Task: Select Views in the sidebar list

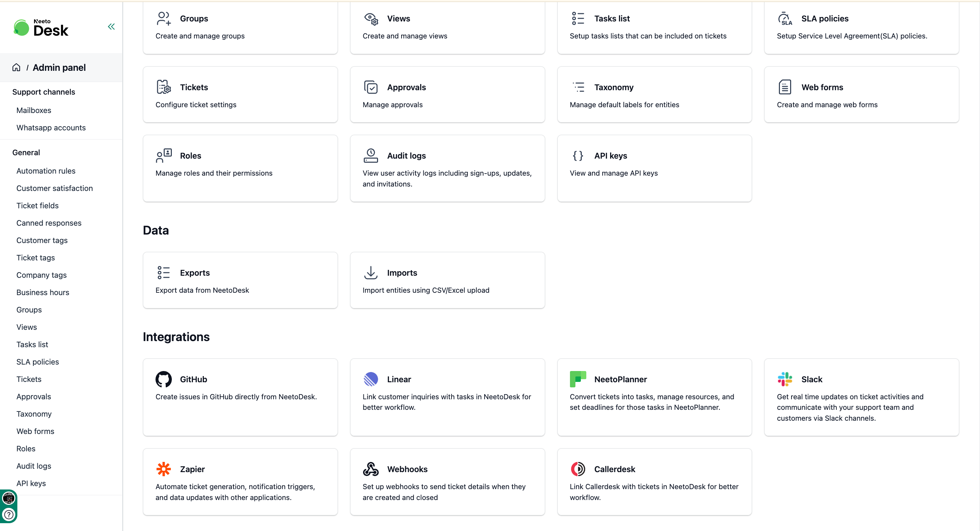Action: (x=27, y=327)
